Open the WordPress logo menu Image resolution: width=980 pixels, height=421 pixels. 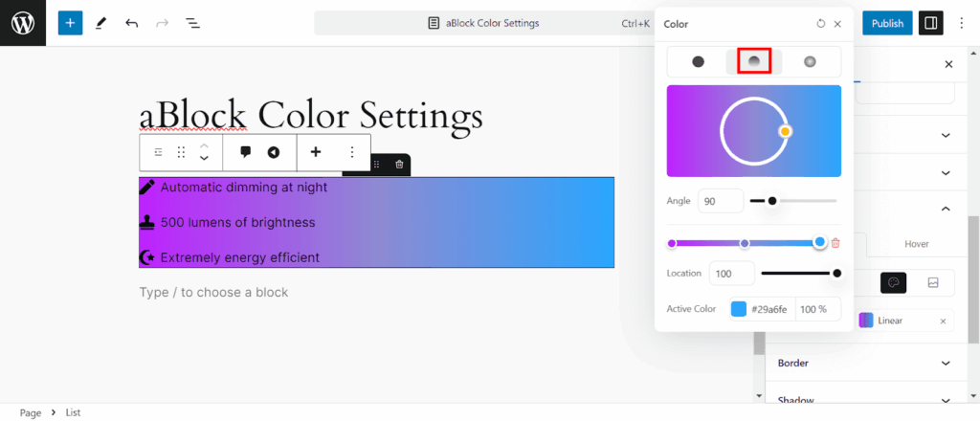[23, 23]
